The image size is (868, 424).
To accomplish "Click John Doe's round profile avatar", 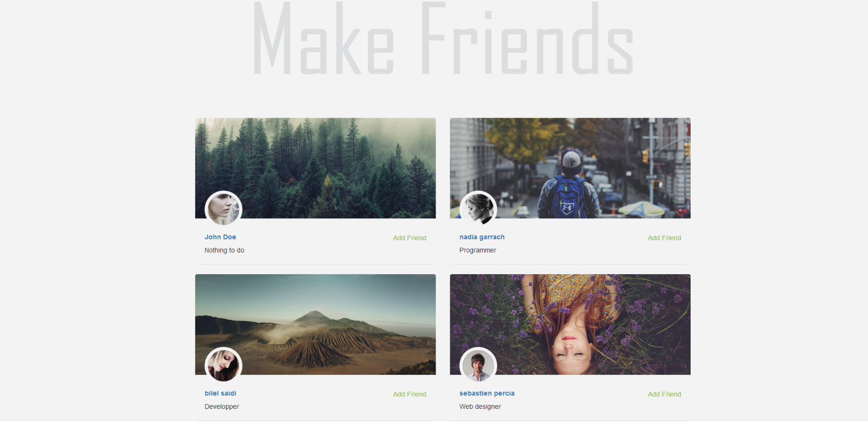I will (223, 209).
